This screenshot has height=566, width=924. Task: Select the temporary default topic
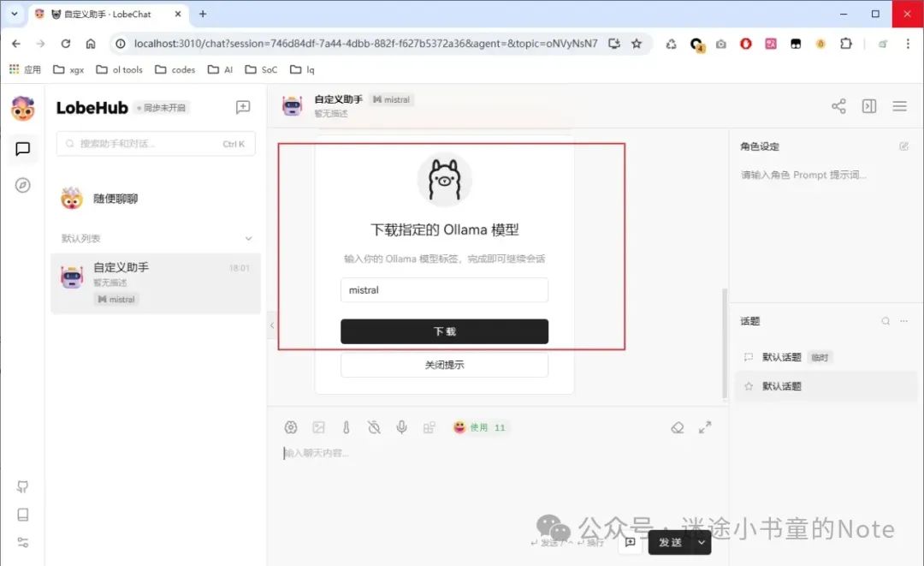[825, 357]
